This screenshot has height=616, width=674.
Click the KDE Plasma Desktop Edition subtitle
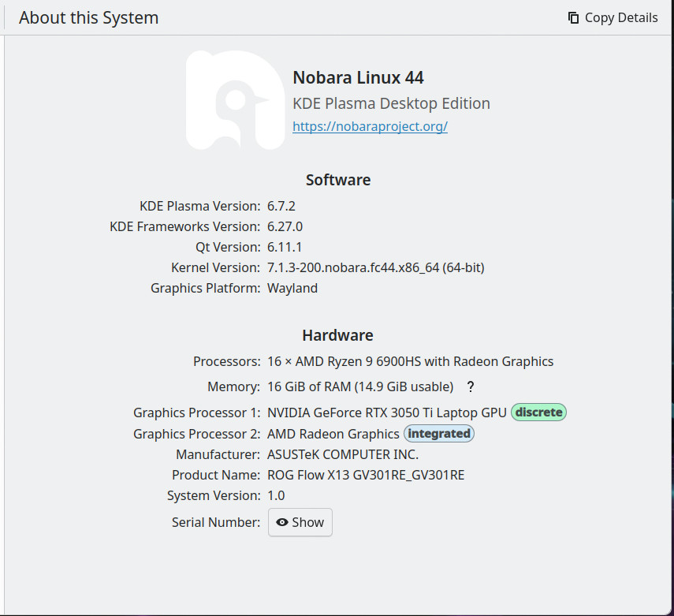click(391, 103)
